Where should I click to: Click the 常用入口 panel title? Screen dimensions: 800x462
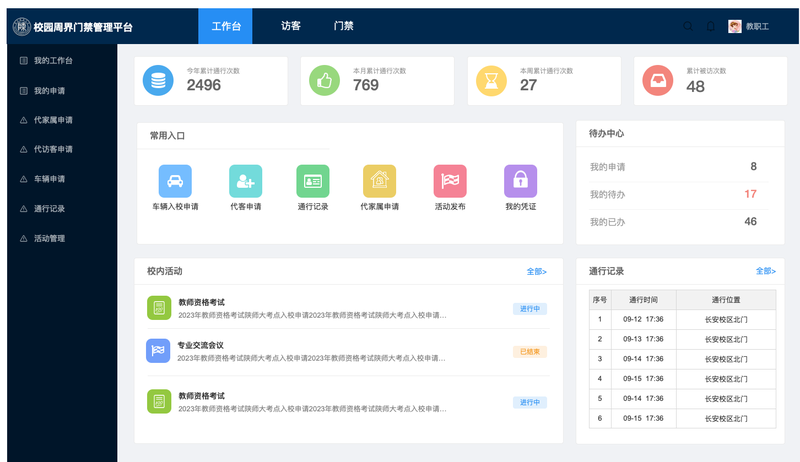167,136
